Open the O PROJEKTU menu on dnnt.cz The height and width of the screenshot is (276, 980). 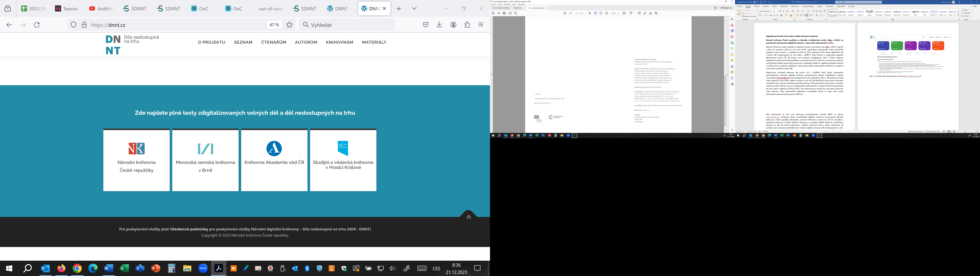point(212,42)
